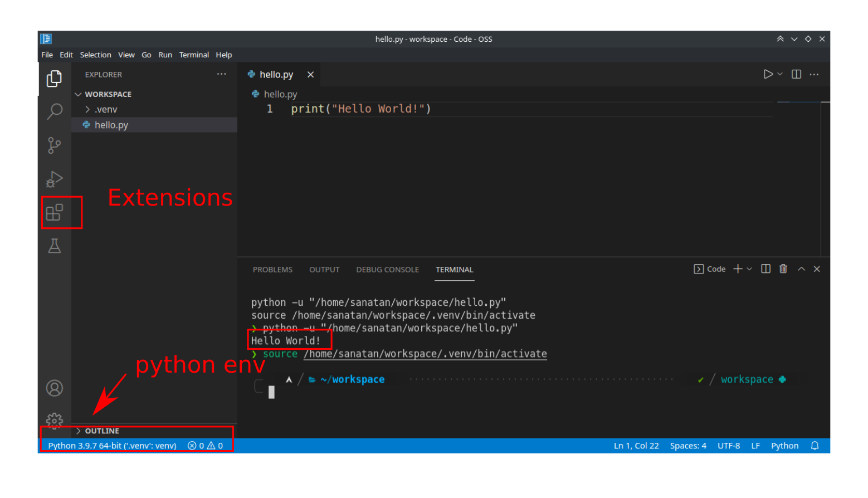Click ~/workspace path in terminal prompt
Image resolution: width=868 pixels, height=498 pixels.
[352, 379]
